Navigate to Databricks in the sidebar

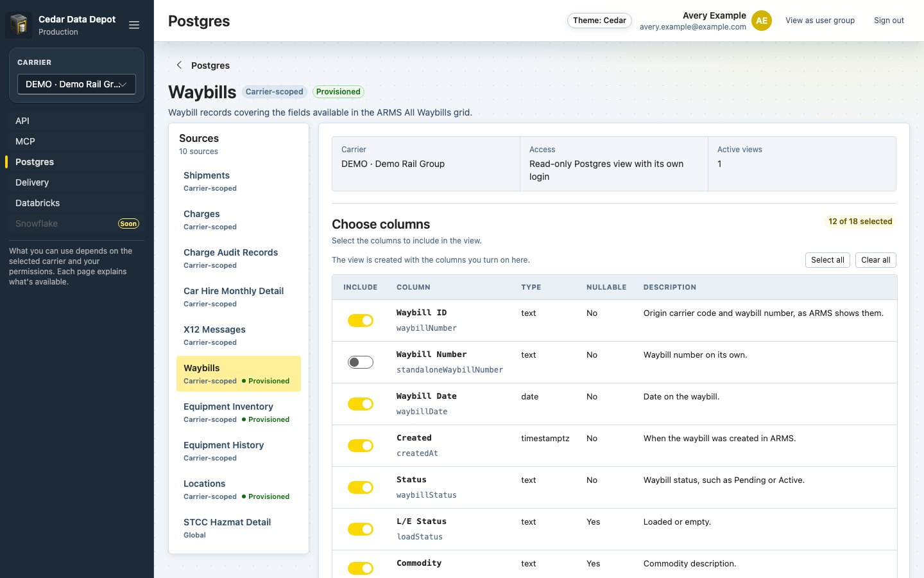(x=77, y=203)
